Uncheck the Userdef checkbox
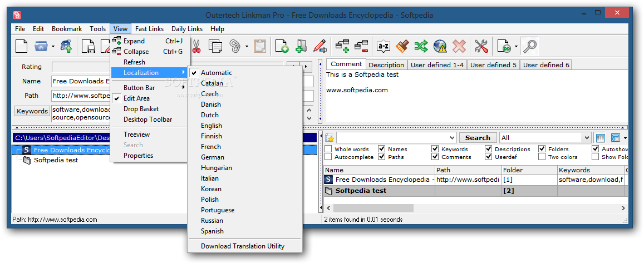This screenshot has height=264, width=644. click(x=488, y=157)
